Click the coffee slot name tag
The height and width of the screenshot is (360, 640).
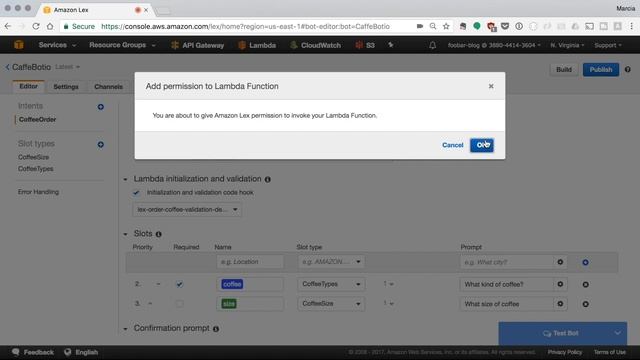(x=232, y=284)
